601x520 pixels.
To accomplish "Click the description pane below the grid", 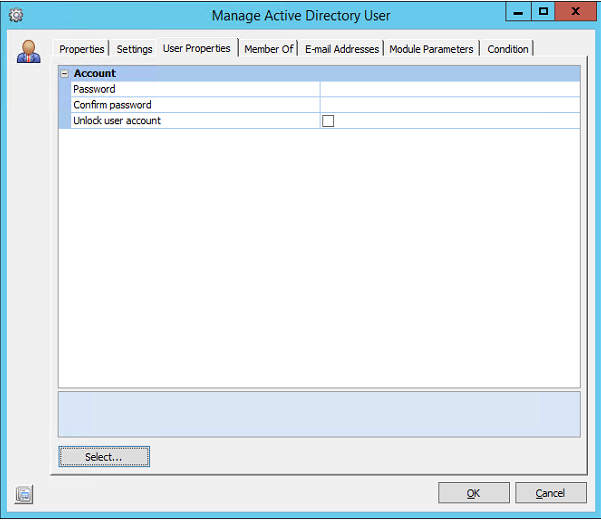I will coord(319,414).
